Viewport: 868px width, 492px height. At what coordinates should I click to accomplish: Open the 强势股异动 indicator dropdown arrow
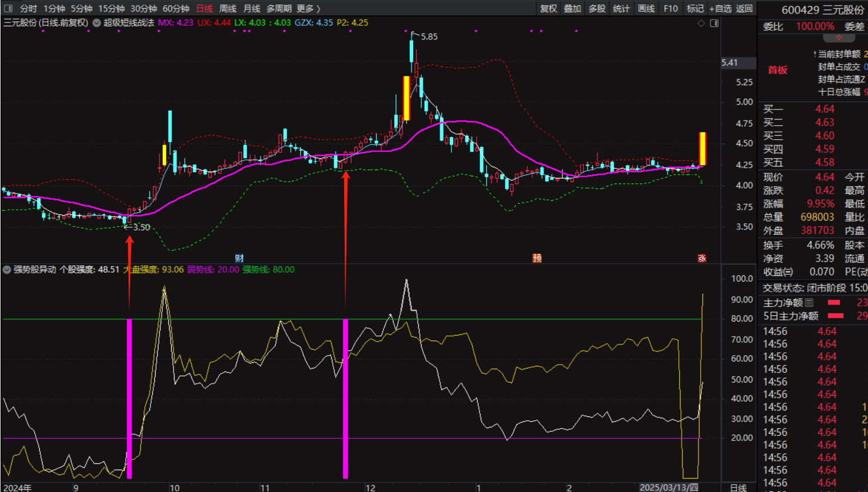[x=7, y=270]
